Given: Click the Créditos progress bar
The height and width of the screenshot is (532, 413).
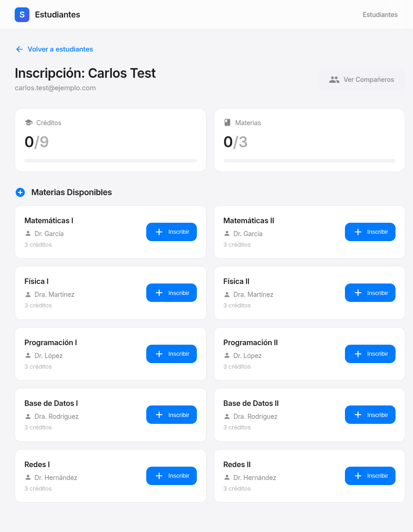Looking at the screenshot, I should click(110, 161).
